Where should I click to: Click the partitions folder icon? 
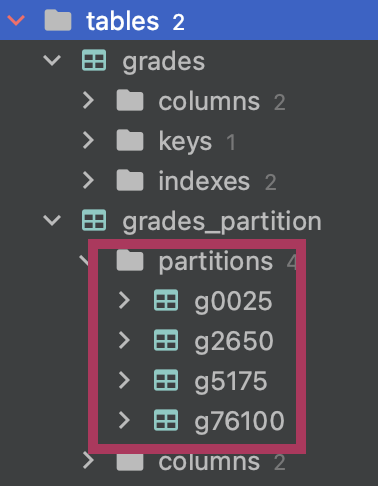pyautogui.click(x=130, y=260)
